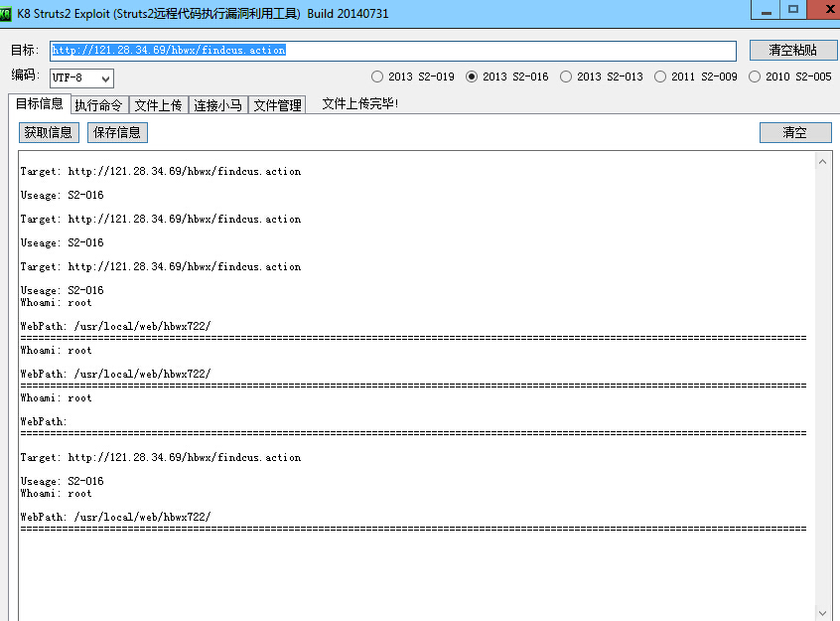Click the empty 'WebPath:' line in output
The height and width of the screenshot is (621, 840).
click(x=44, y=421)
